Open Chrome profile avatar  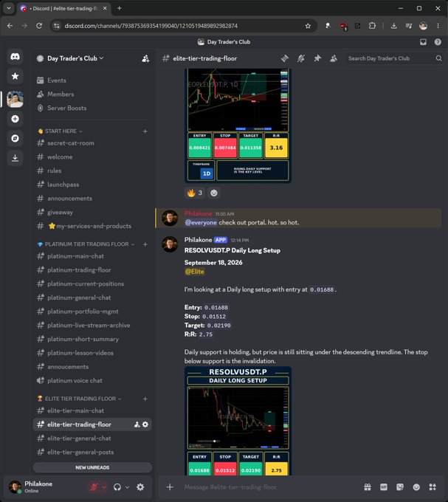point(423,26)
